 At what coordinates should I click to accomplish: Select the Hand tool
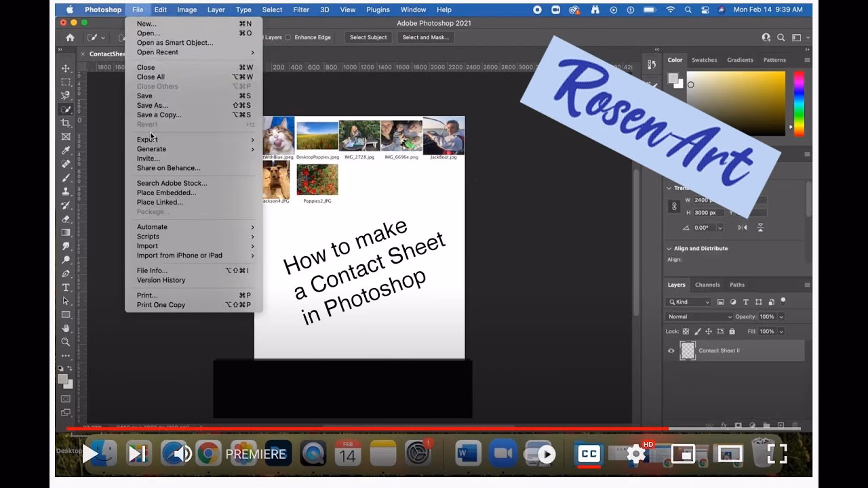point(66,329)
